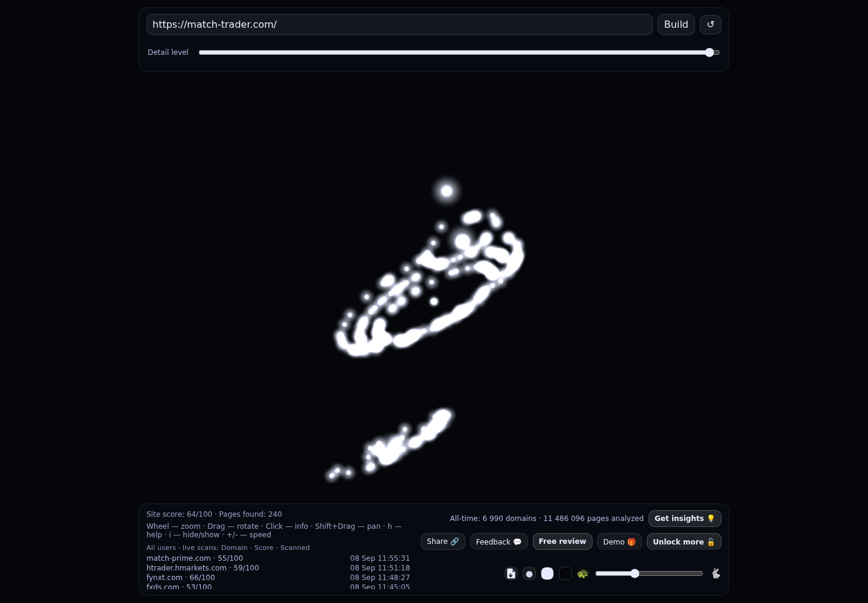This screenshot has height=603, width=868.
Task: Click the download file icon
Action: coord(511,573)
